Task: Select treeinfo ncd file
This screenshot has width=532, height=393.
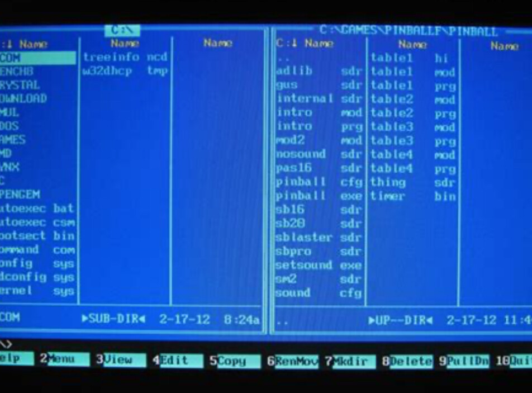Action: pyautogui.click(x=125, y=56)
